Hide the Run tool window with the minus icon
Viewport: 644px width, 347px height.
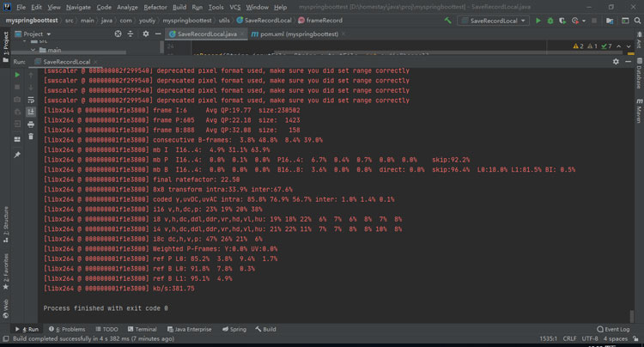pos(628,62)
